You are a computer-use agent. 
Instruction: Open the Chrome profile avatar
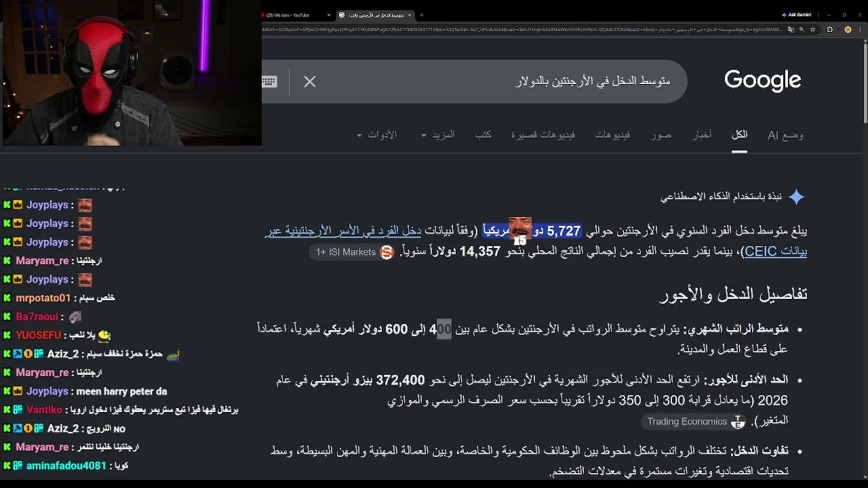coord(848,30)
